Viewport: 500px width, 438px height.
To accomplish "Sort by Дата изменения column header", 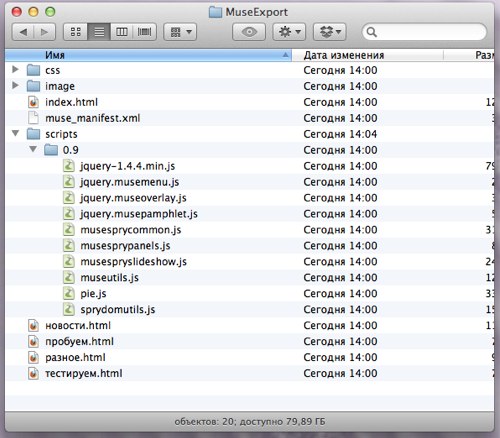I will coord(368,55).
